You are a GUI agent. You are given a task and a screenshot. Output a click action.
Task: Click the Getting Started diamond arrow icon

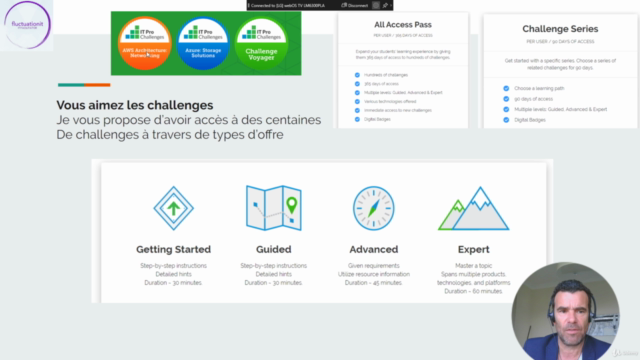173,208
